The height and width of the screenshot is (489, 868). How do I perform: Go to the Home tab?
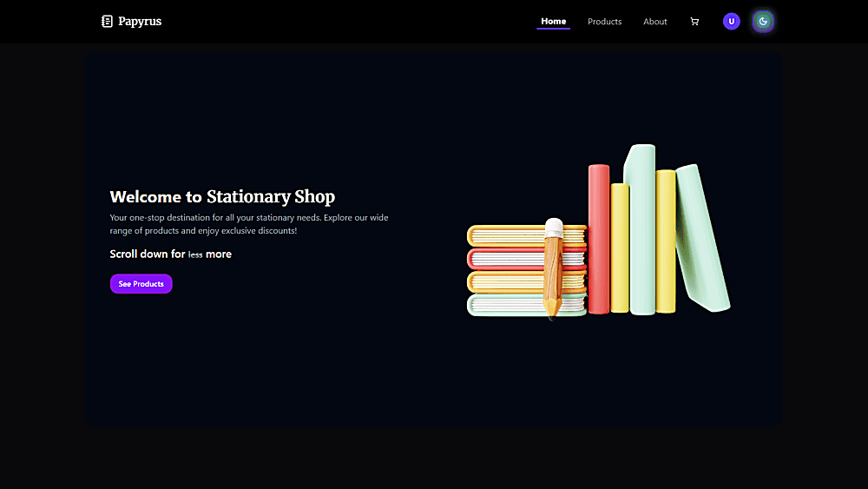(x=553, y=22)
